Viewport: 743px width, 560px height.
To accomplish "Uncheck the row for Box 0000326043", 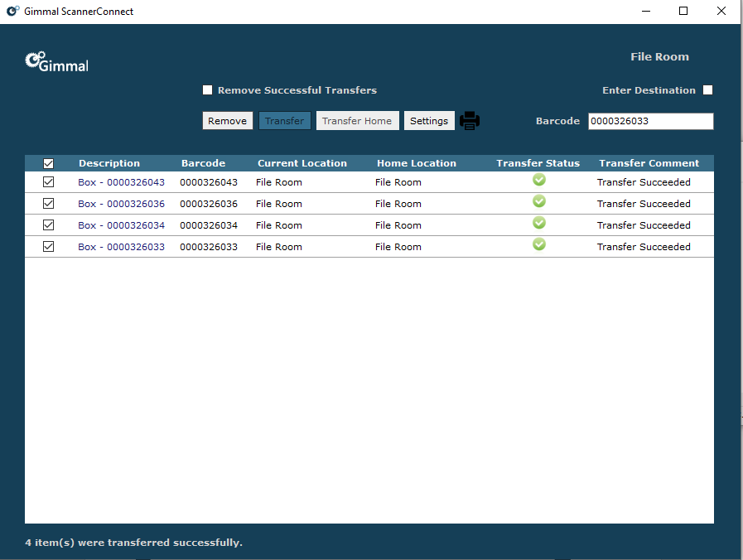I will point(48,182).
